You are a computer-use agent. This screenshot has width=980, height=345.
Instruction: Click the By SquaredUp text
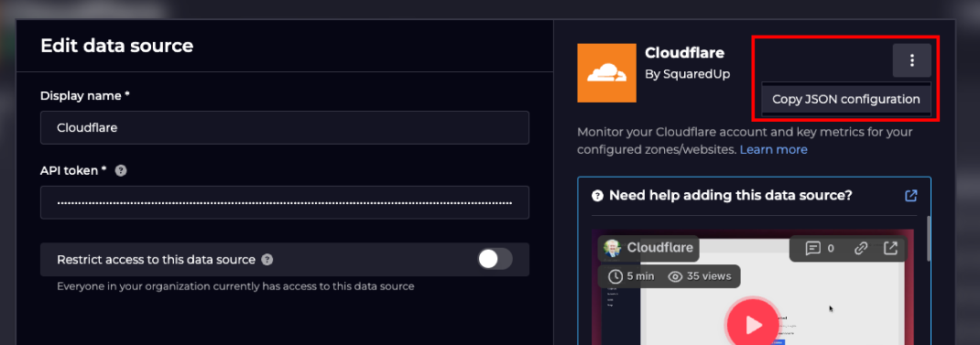688,74
